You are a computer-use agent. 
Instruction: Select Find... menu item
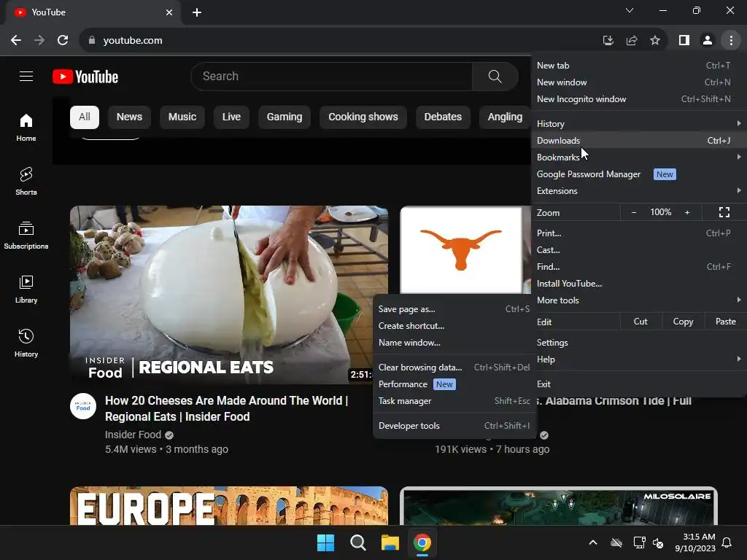[638, 267]
